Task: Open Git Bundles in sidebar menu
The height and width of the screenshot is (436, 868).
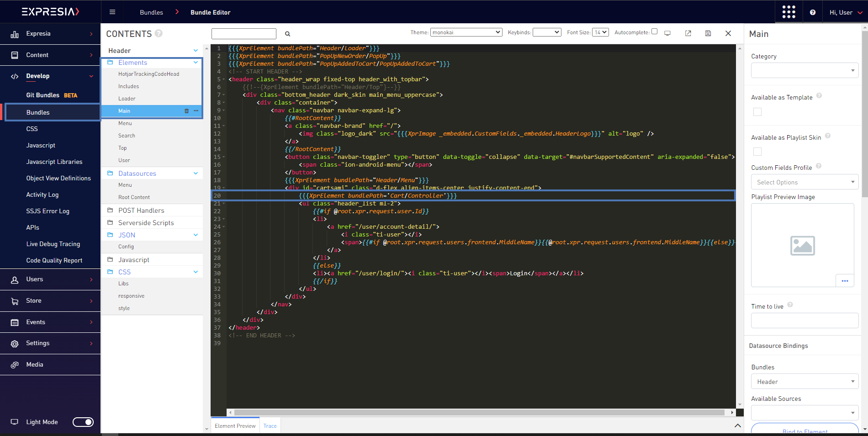Action: tap(43, 95)
